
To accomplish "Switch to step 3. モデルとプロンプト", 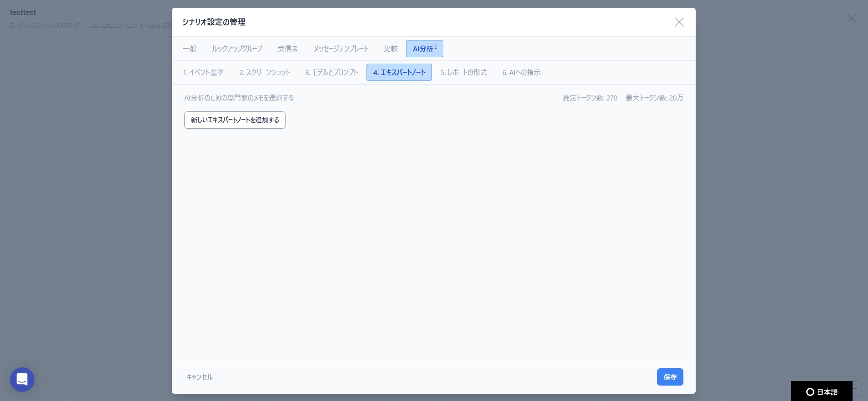I will coord(331,73).
